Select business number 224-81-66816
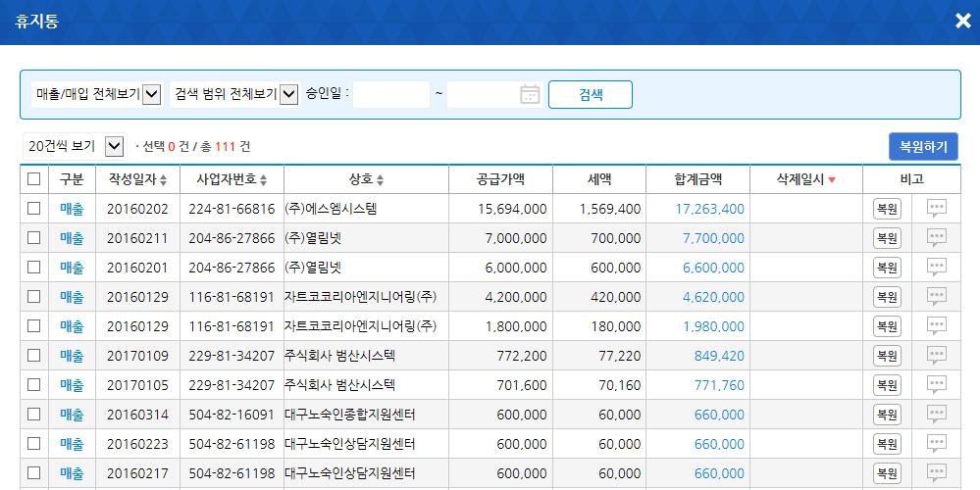This screenshot has height=490, width=980. point(232,209)
